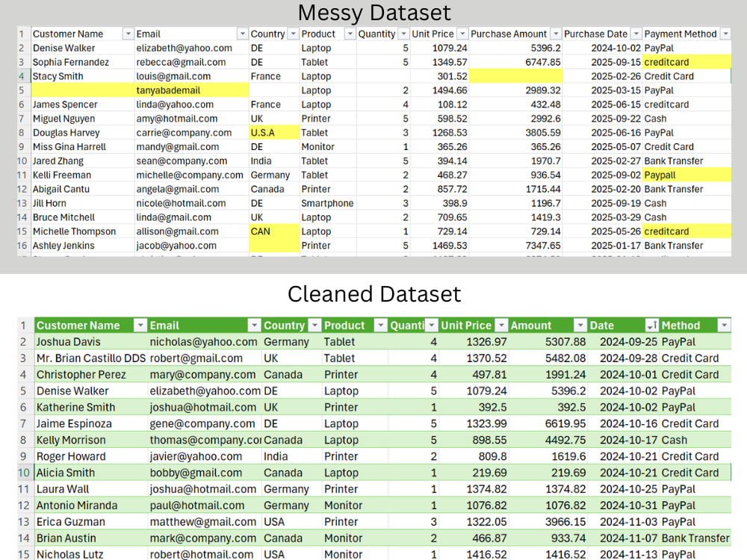747x560 pixels.
Task: Select 'gene@company.com' email cell
Action: point(205,424)
